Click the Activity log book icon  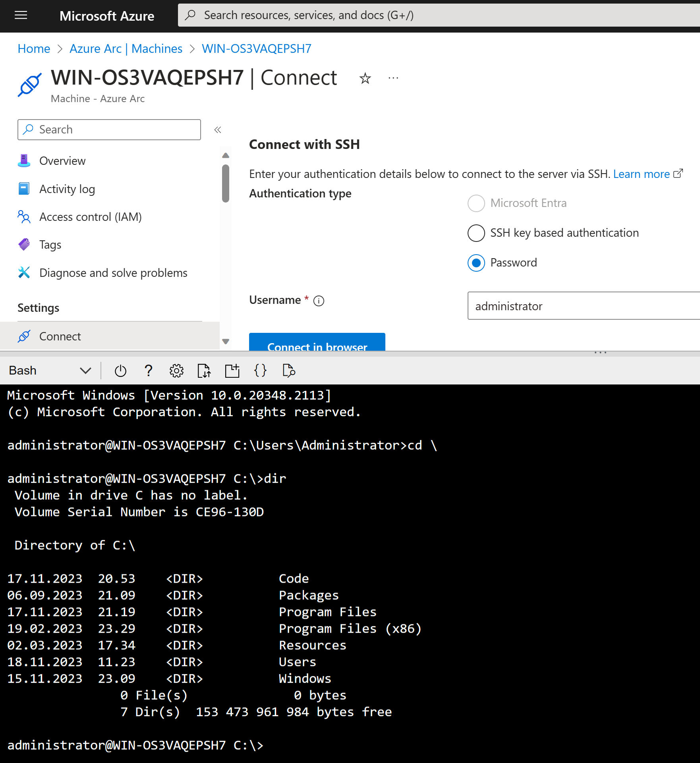[x=24, y=189]
